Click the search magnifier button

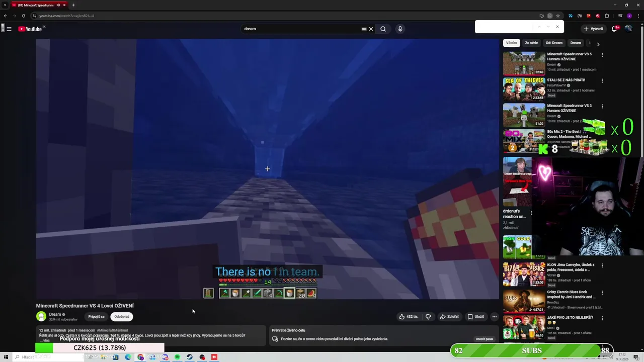point(383,29)
